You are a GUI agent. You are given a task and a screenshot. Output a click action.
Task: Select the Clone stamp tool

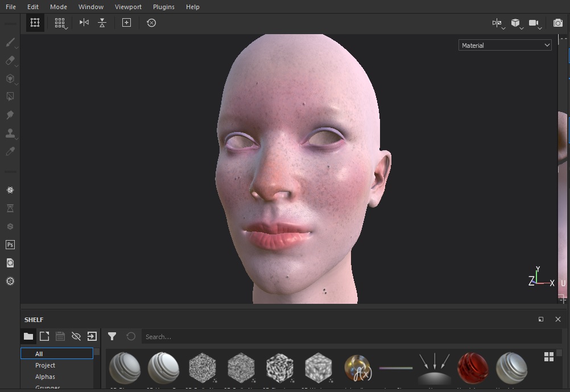tap(10, 133)
